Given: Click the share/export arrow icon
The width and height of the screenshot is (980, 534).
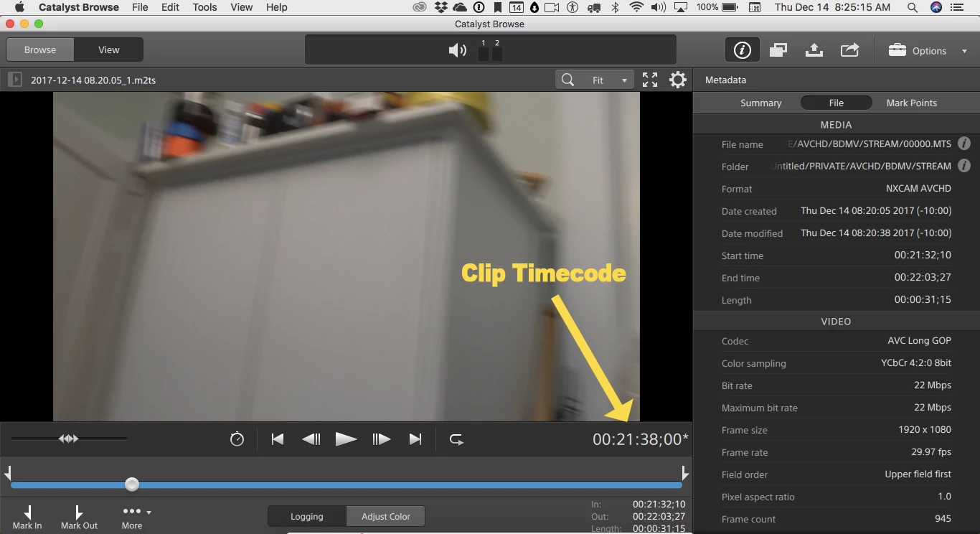Looking at the screenshot, I should [850, 50].
